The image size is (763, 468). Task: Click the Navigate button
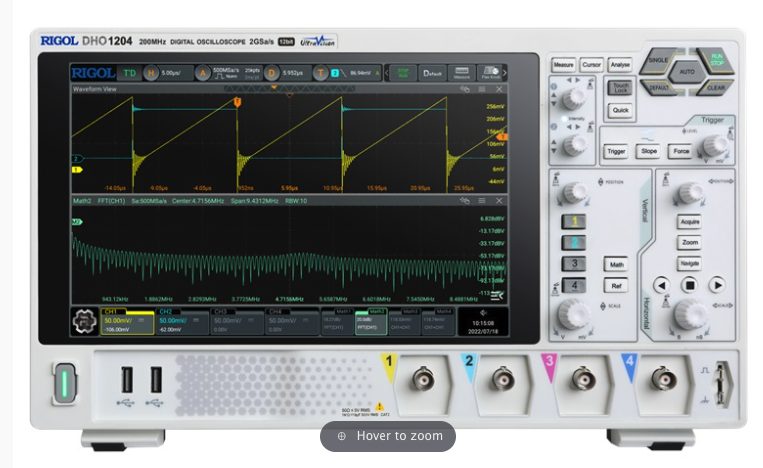690,263
